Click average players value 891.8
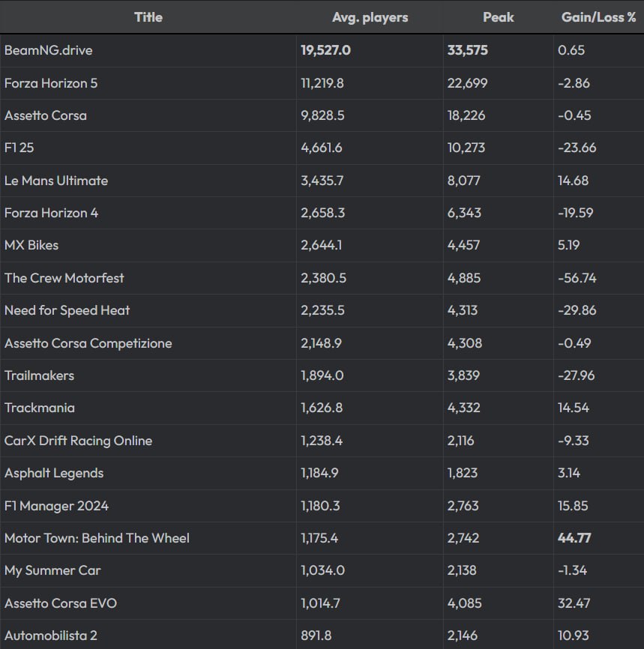This screenshot has height=649, width=644. pos(316,636)
